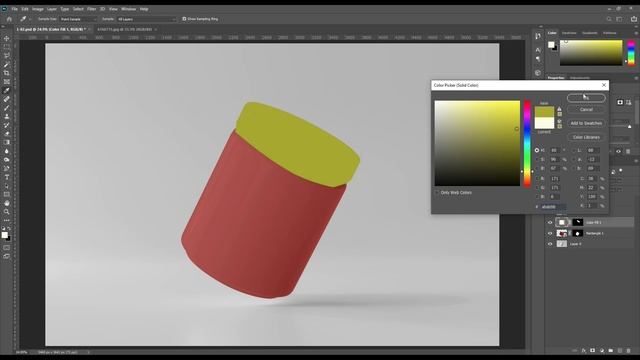Switch to the Gradients panel tab
This screenshot has width=640, height=360.
click(589, 33)
